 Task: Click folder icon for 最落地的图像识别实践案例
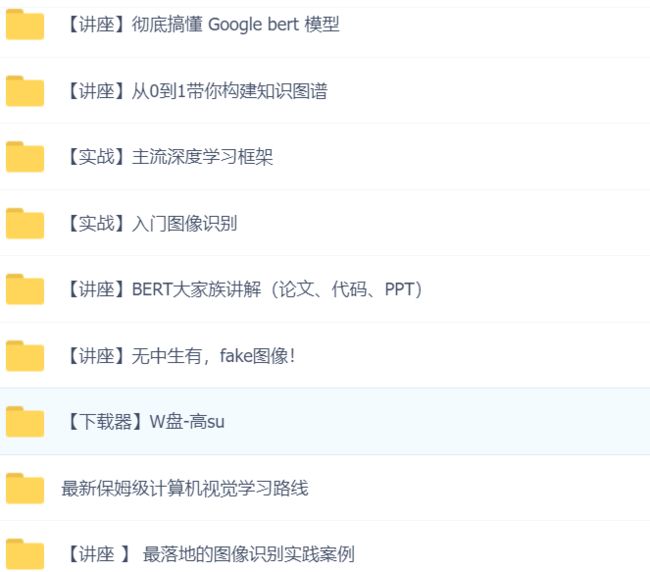25,554
